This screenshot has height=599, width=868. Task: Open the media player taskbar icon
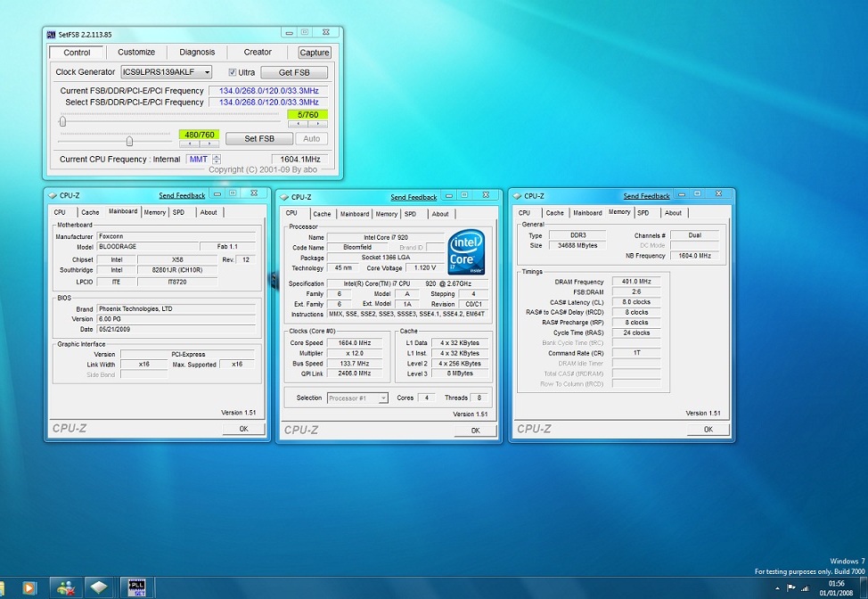click(29, 587)
